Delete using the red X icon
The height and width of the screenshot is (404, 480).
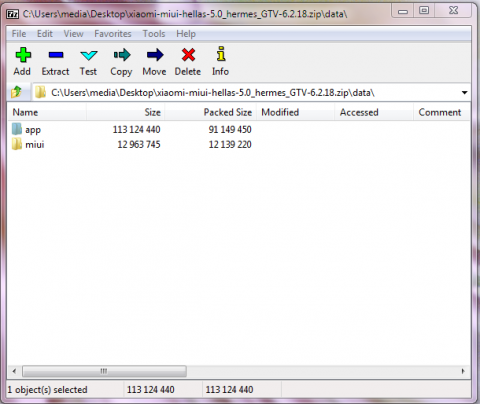tap(188, 55)
